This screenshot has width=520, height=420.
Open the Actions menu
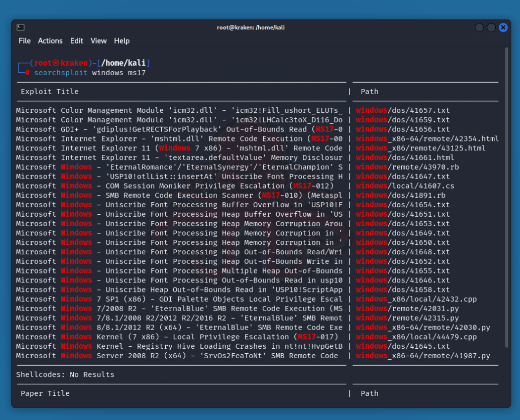[50, 41]
